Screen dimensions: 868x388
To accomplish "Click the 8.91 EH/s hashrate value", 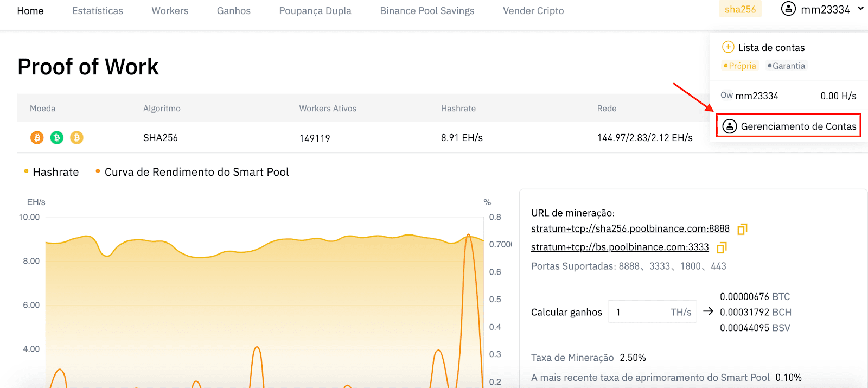I will [x=462, y=138].
